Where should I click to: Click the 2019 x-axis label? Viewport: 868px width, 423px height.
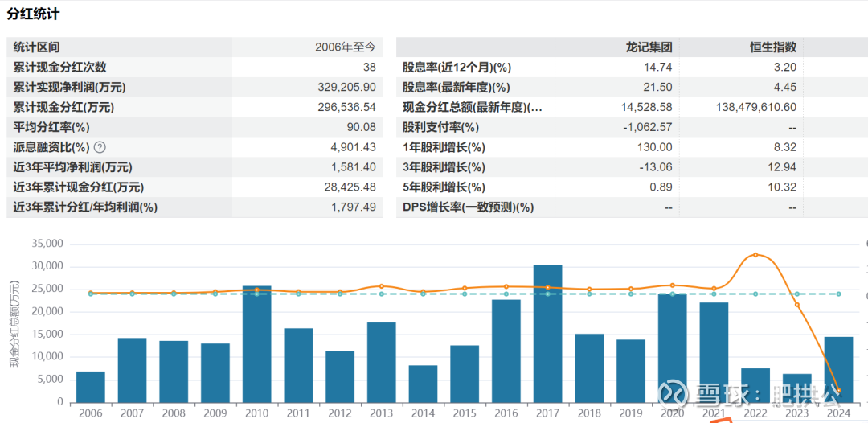coord(631,413)
